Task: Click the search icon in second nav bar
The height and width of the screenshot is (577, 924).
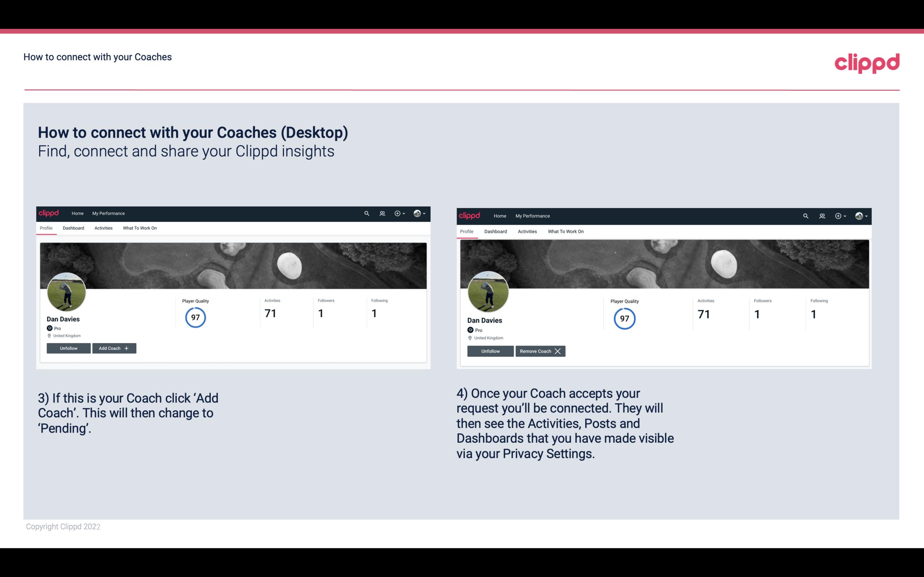Action: pos(805,215)
